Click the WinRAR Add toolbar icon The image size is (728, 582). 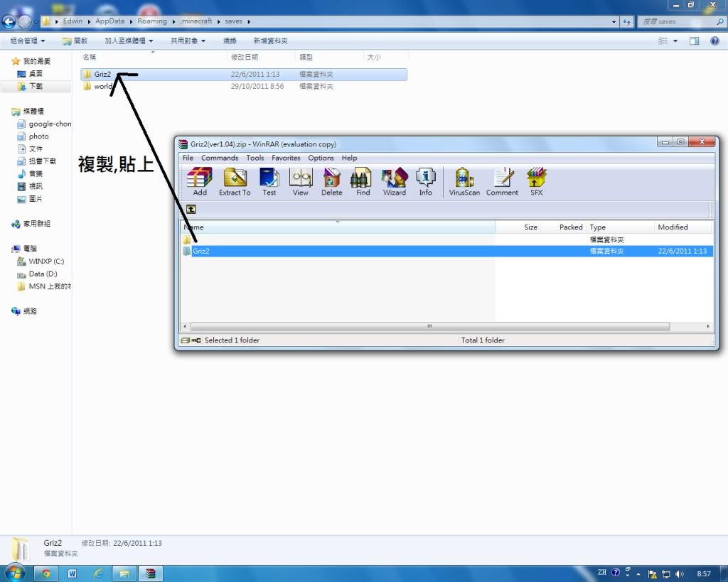(200, 181)
